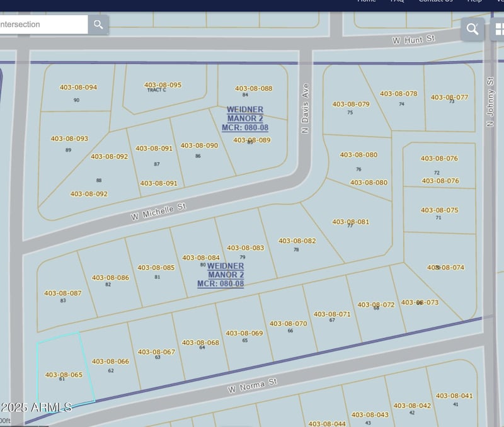Open the map search tool in top-right corner

point(472,28)
